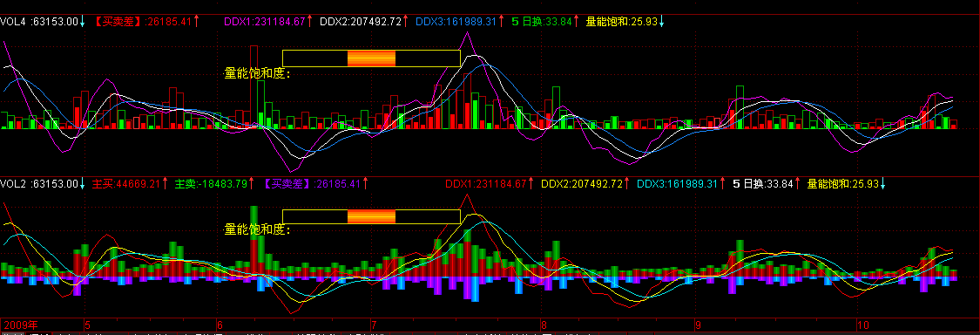
Task: Click the VOL2 :63153.00 indicator label
Action: coord(39,184)
